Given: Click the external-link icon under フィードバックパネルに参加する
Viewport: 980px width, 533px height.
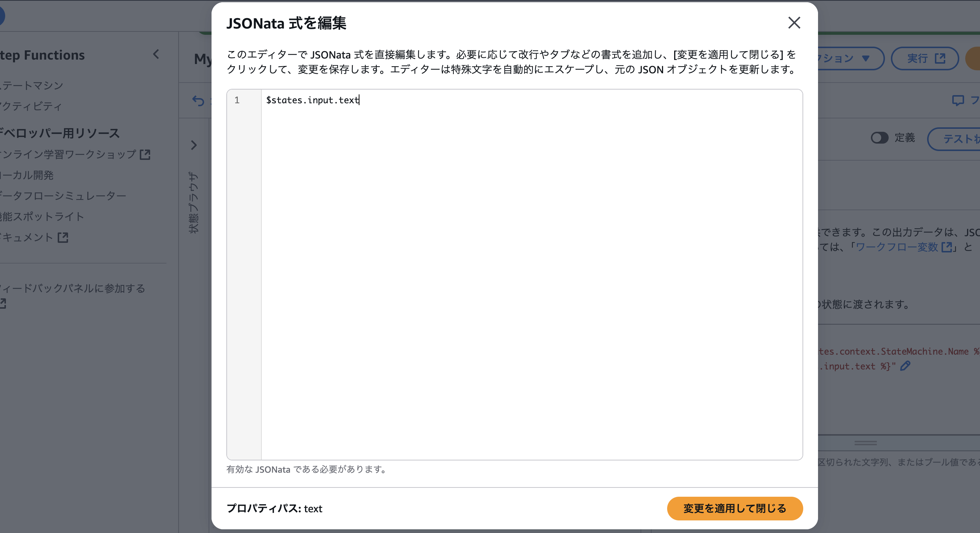Looking at the screenshot, I should (x=3, y=304).
